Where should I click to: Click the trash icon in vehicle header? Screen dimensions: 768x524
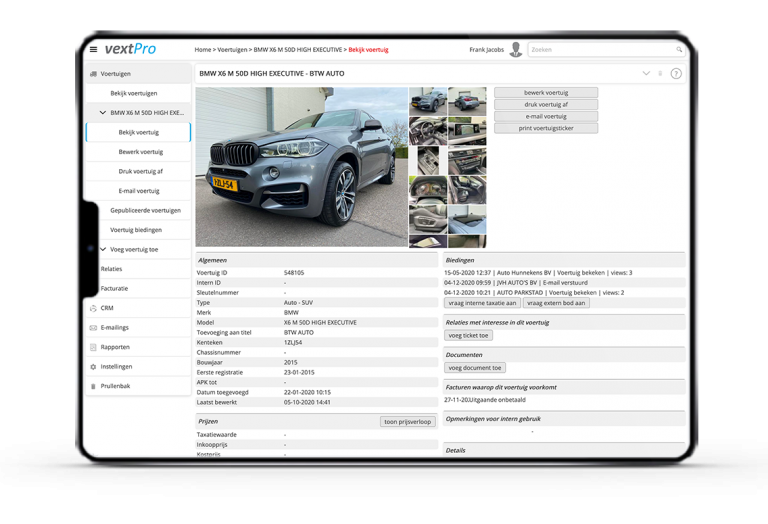660,73
